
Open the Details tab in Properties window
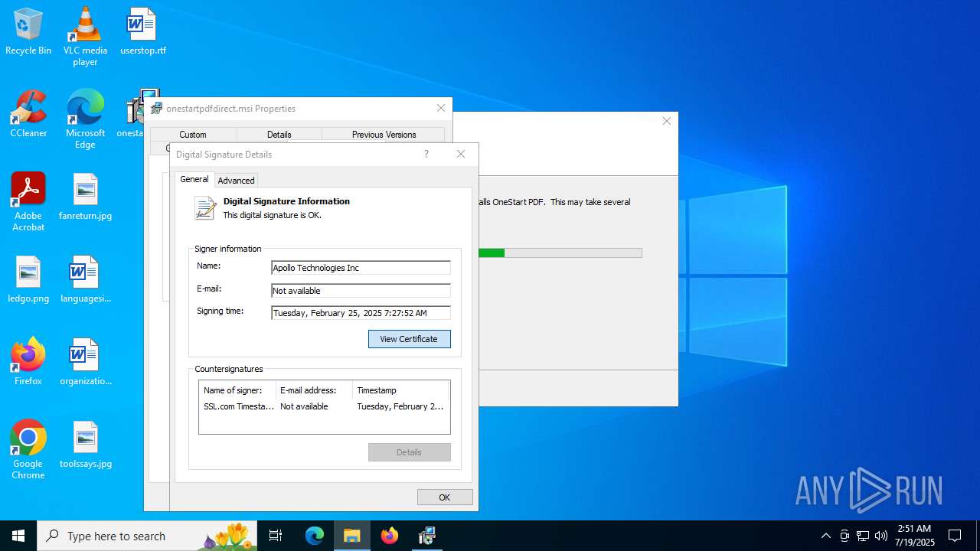[x=279, y=135]
